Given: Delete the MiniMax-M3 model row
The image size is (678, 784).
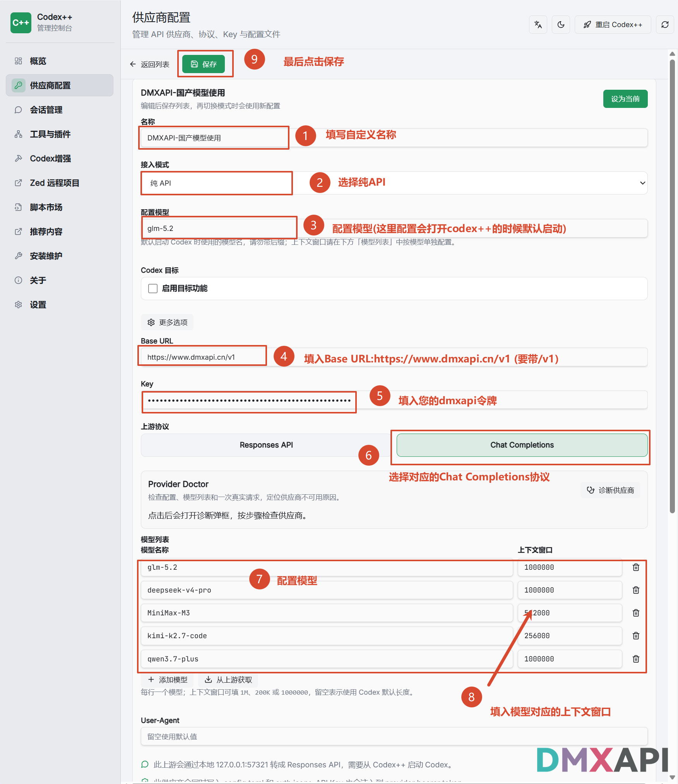Looking at the screenshot, I should (636, 613).
